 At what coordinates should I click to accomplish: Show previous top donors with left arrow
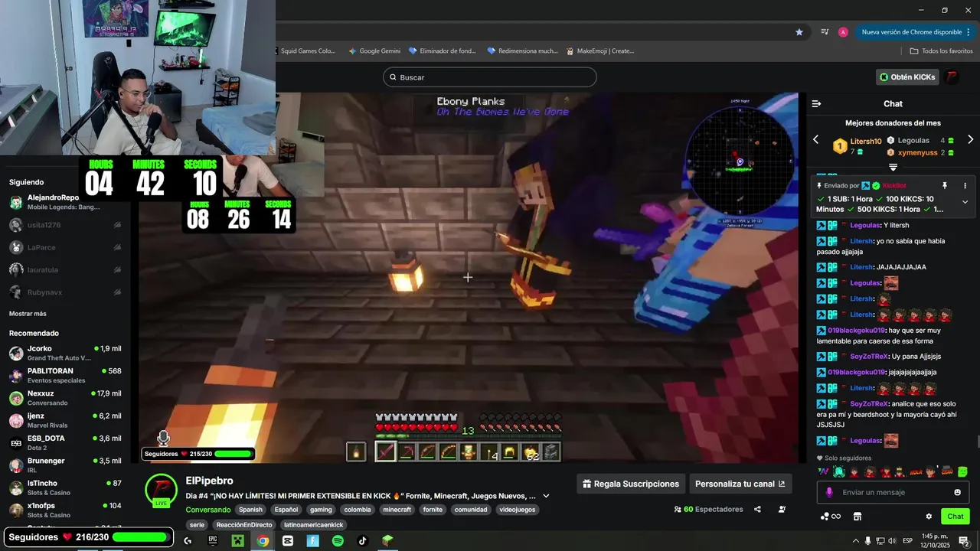pyautogui.click(x=815, y=139)
